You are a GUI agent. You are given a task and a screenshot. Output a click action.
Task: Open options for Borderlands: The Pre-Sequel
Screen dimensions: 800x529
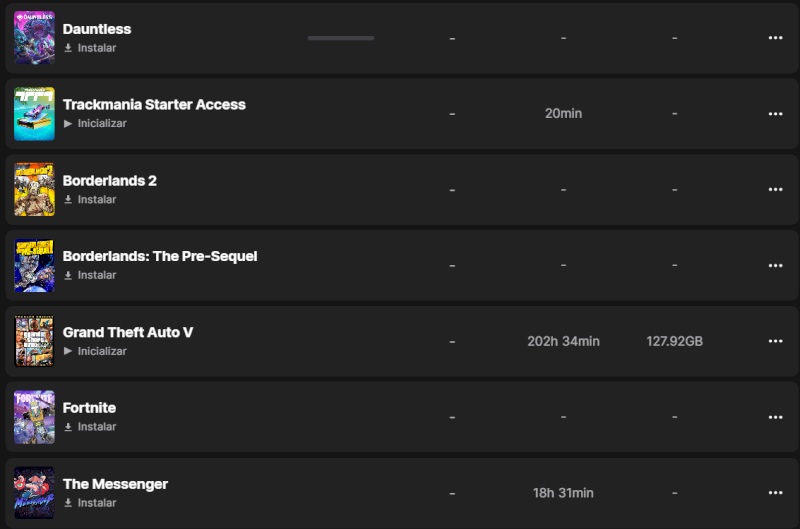coord(775,266)
